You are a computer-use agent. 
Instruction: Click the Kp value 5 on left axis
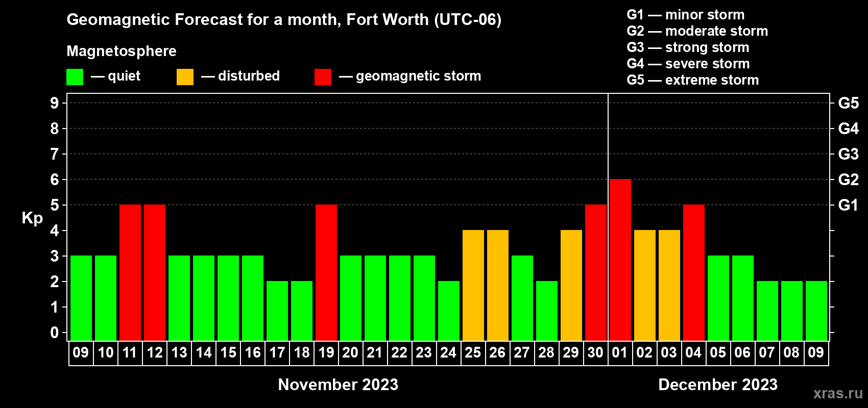[55, 205]
